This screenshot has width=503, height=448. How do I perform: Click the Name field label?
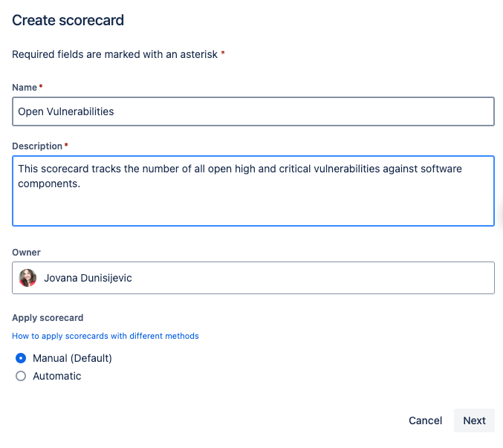pyautogui.click(x=25, y=87)
